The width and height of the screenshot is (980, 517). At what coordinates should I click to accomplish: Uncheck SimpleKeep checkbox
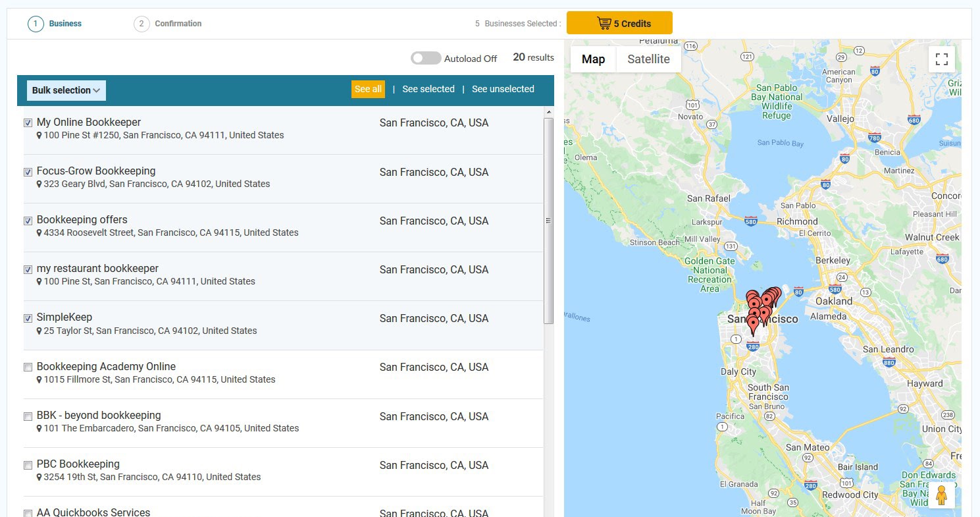28,318
